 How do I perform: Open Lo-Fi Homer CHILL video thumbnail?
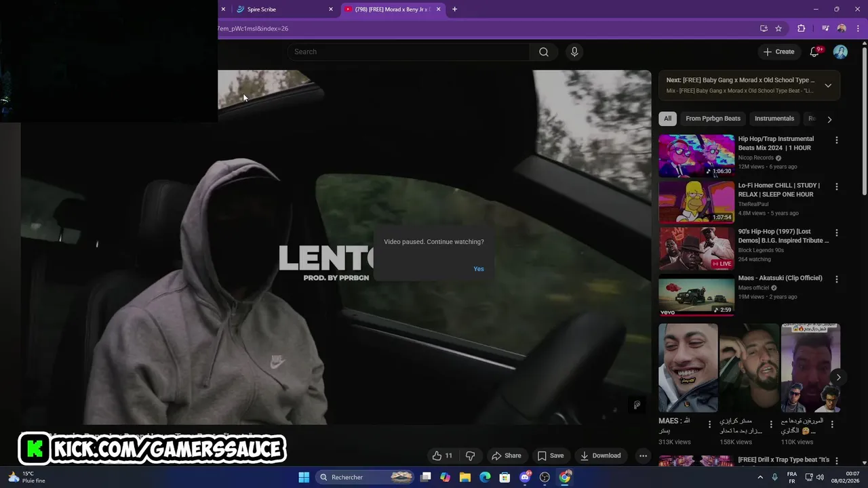[x=696, y=201]
